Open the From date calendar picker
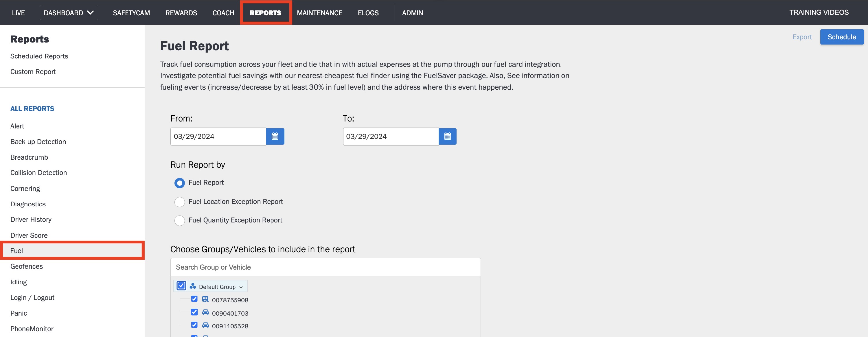The image size is (868, 337). click(x=275, y=137)
